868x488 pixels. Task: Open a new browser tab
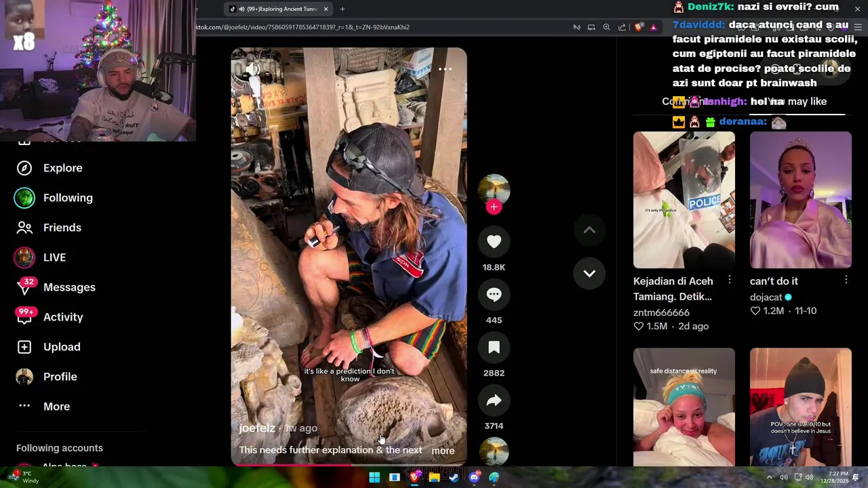(x=342, y=9)
